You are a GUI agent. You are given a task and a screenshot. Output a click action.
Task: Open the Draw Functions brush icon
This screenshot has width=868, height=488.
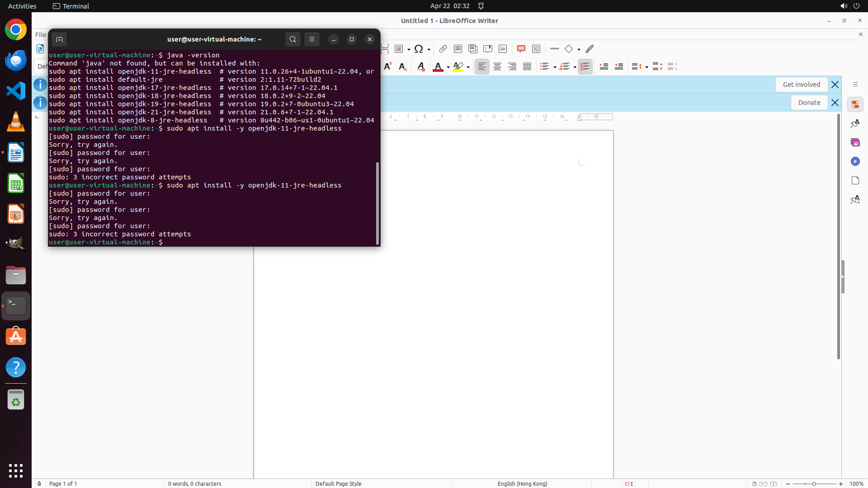point(590,49)
